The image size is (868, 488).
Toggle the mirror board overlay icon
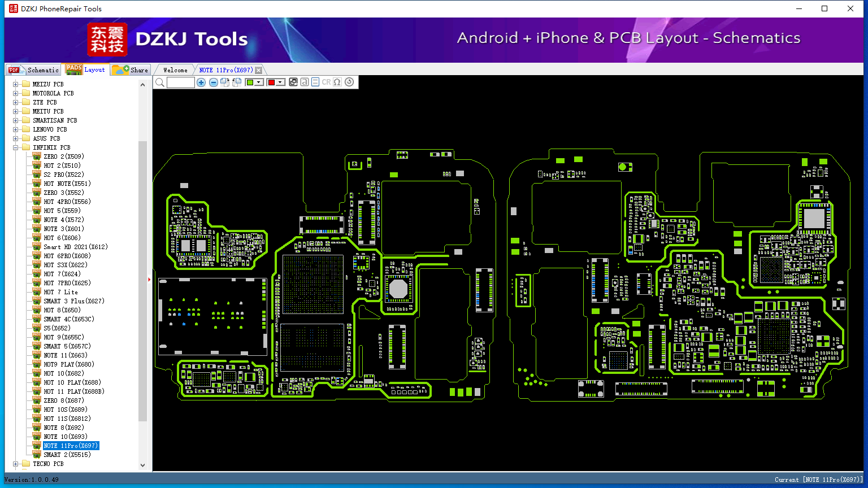tap(293, 82)
